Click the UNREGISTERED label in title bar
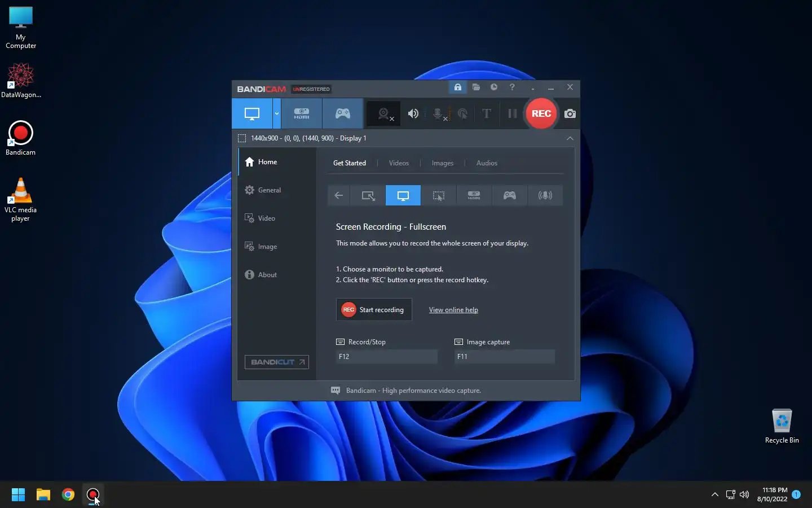This screenshot has height=508, width=812. [x=311, y=89]
